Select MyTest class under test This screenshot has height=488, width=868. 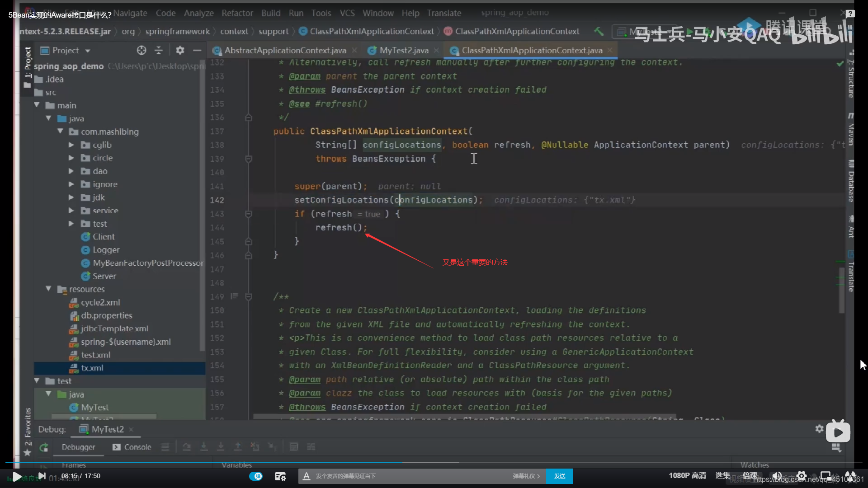click(x=89, y=408)
